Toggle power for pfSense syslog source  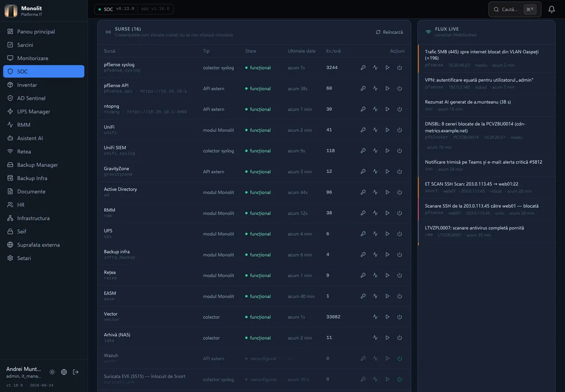click(x=399, y=67)
